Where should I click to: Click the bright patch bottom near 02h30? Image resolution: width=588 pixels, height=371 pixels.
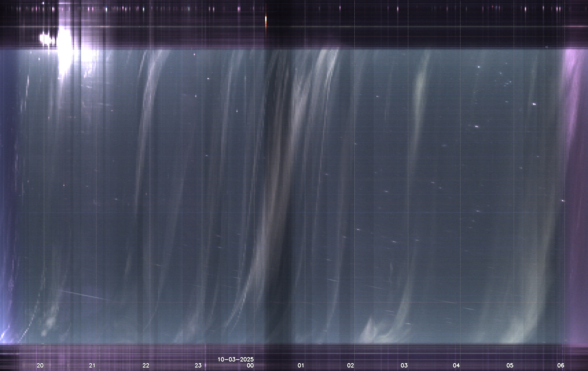click(370, 331)
